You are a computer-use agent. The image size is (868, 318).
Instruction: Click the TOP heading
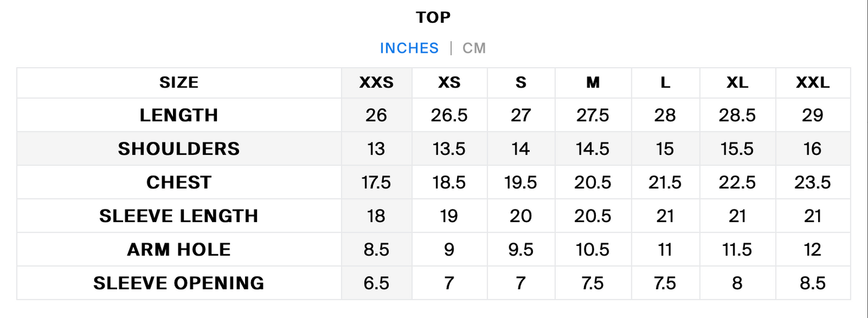click(x=433, y=17)
